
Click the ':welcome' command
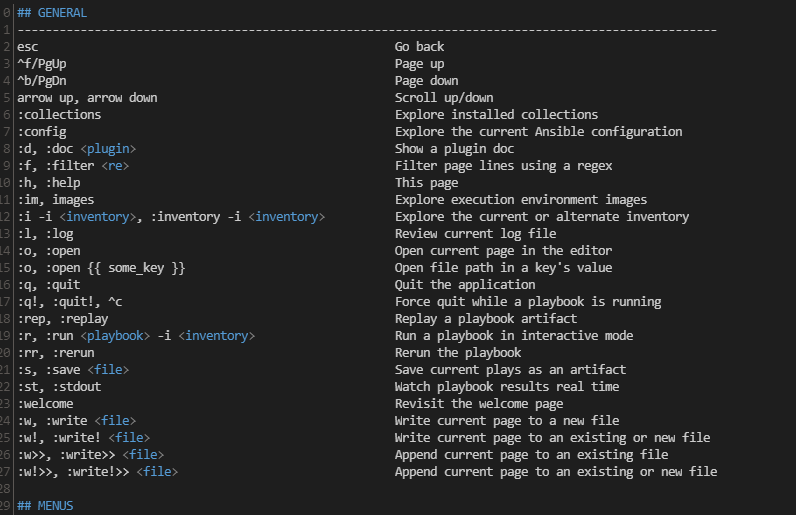pos(45,404)
